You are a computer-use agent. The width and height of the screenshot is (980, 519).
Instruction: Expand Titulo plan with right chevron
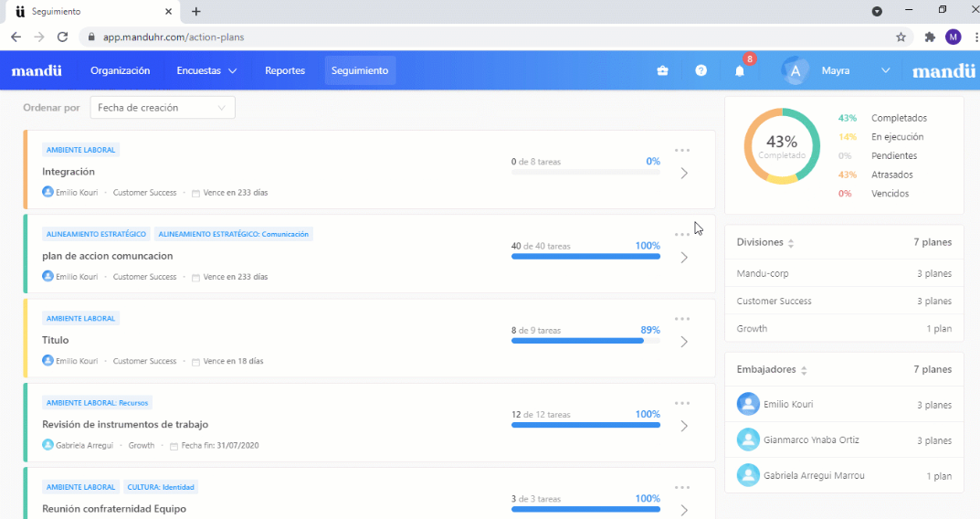click(684, 342)
